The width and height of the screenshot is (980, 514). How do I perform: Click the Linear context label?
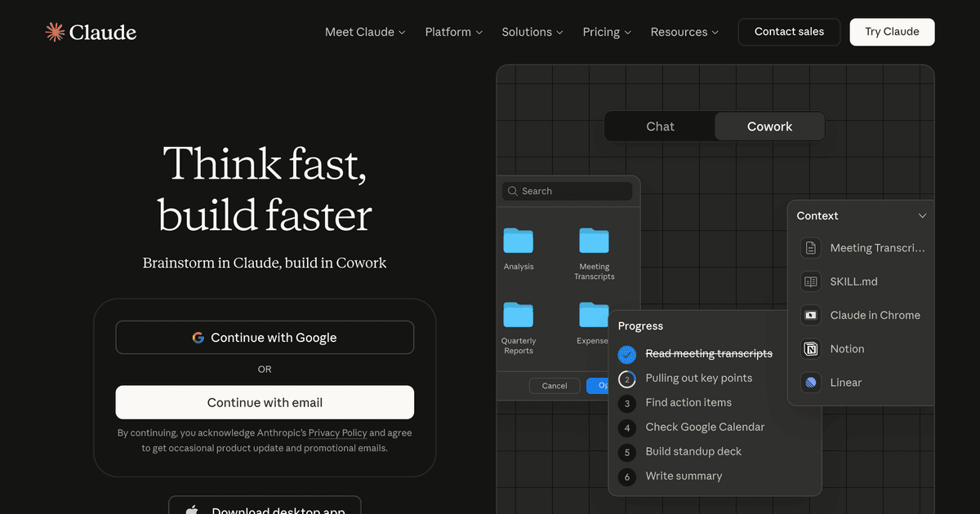845,382
